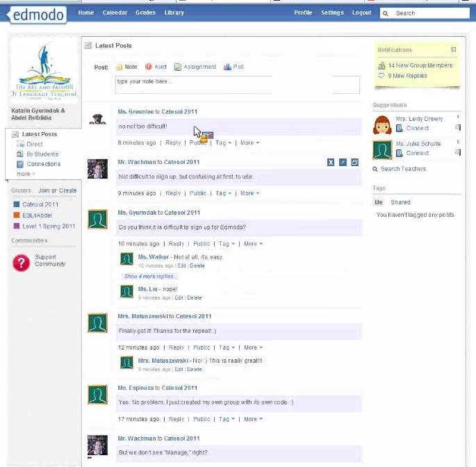Switch to the Shared tags tab
The height and width of the screenshot is (467, 476).
pyautogui.click(x=400, y=202)
